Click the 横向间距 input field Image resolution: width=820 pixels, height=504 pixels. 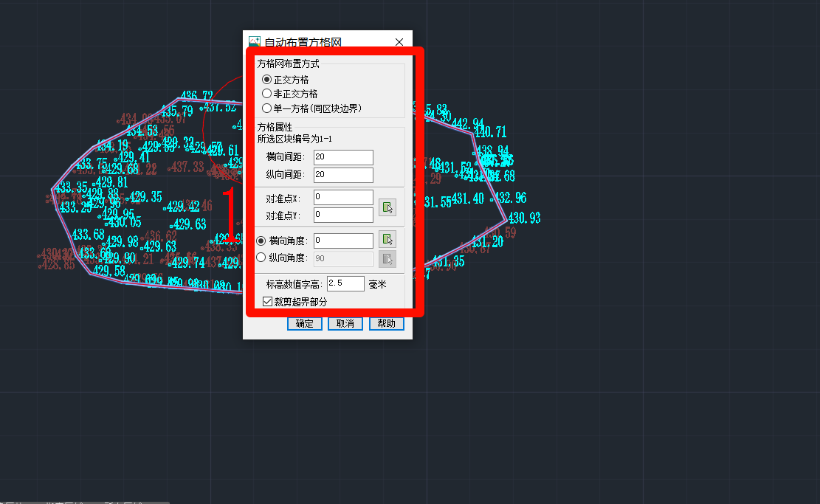(x=343, y=157)
